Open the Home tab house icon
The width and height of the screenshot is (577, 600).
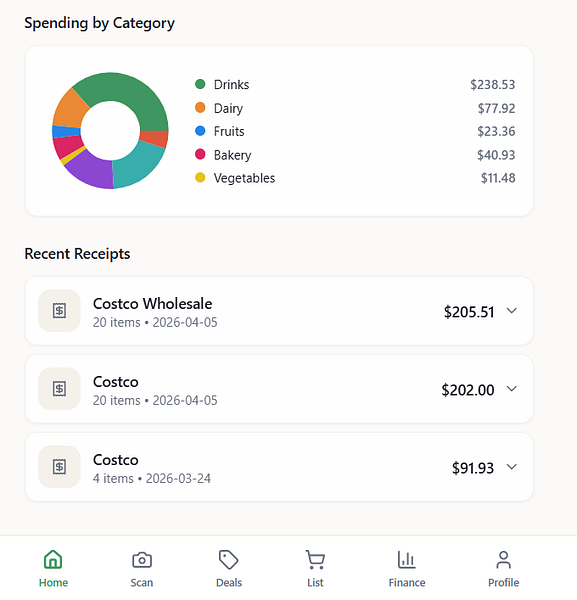coord(53,560)
